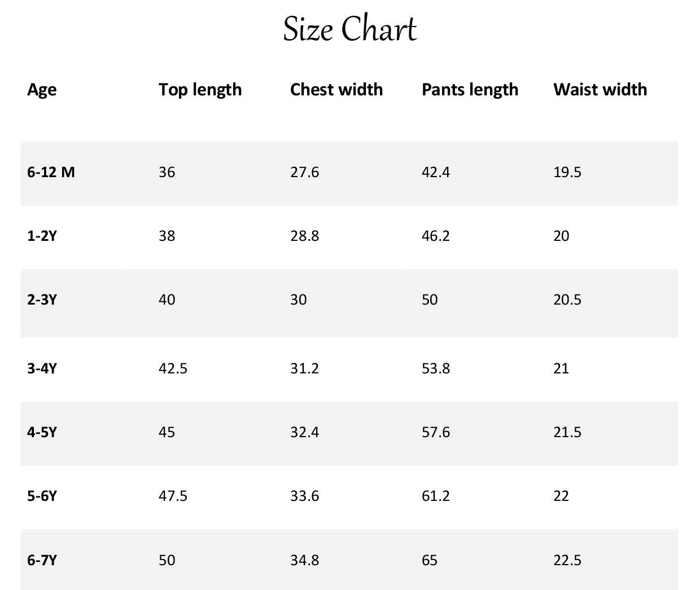Click the Waist width column header
700x590 pixels.
click(x=600, y=90)
